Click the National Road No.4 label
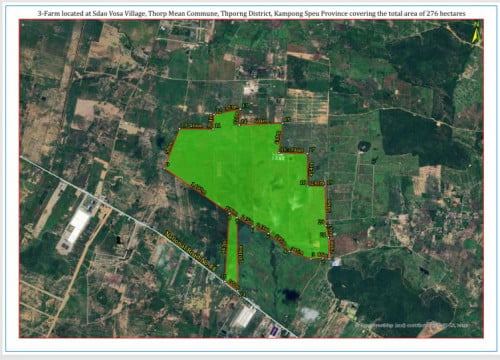Screen dimensions: 500x360 click(191, 250)
